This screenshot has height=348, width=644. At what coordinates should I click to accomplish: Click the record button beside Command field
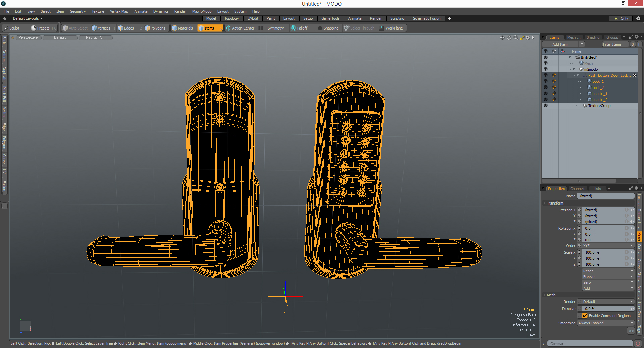(x=638, y=344)
